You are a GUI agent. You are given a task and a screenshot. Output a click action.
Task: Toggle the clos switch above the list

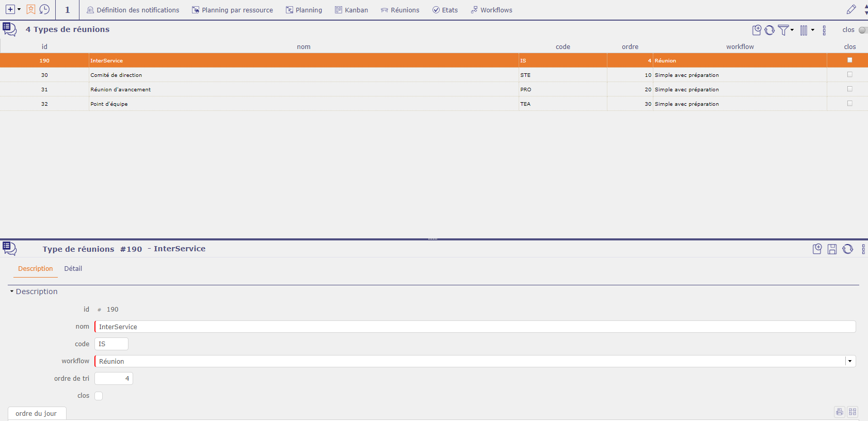(862, 30)
